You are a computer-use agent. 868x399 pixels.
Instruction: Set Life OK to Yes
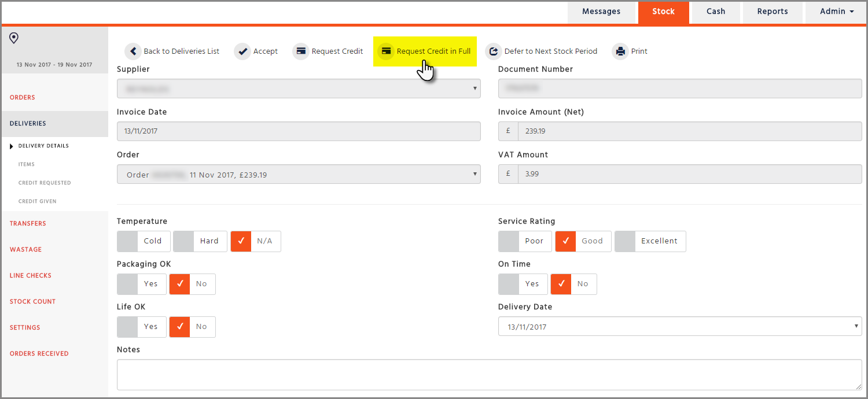pos(142,327)
